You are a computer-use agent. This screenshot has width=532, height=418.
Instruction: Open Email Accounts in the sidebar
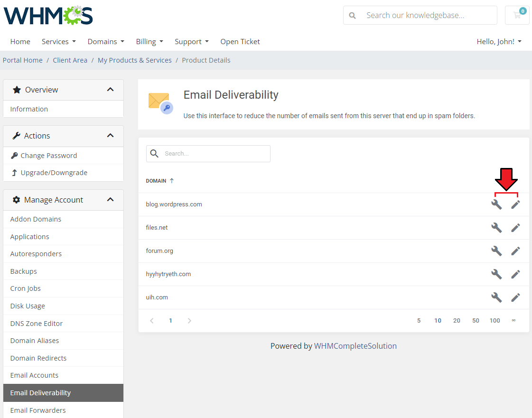pyautogui.click(x=64, y=375)
